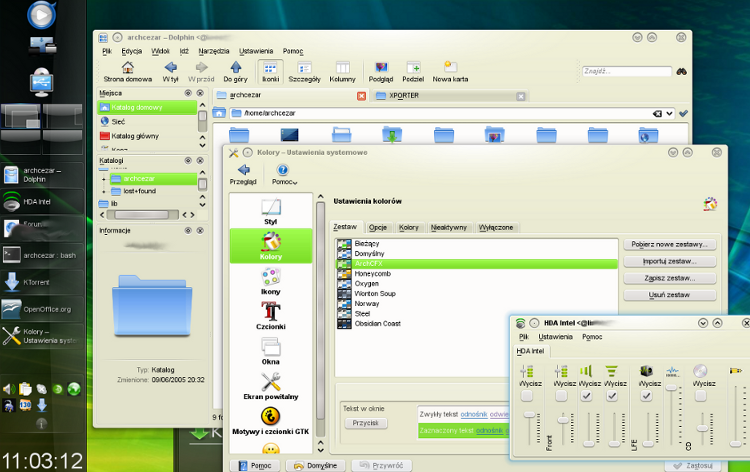Adjust the CD channel volume slider
This screenshot has width=750, height=472.
(702, 428)
